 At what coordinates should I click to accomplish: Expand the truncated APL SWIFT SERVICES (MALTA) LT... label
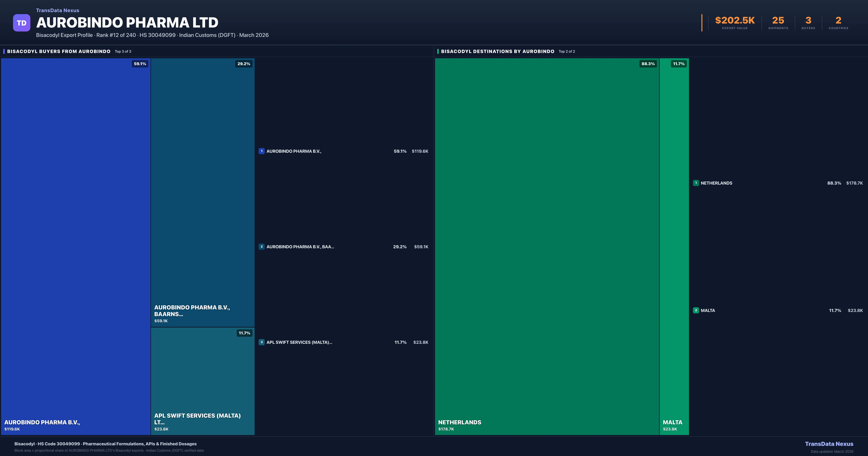tap(197, 419)
